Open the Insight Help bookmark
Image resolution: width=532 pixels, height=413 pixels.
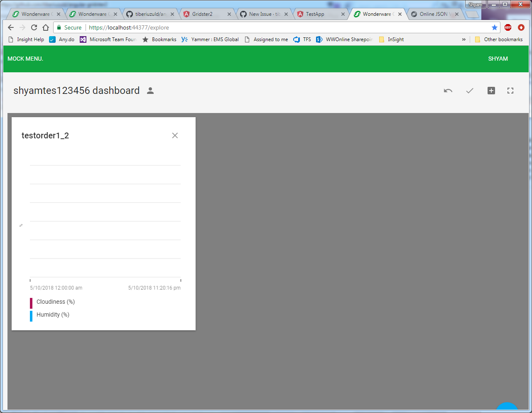[26, 39]
